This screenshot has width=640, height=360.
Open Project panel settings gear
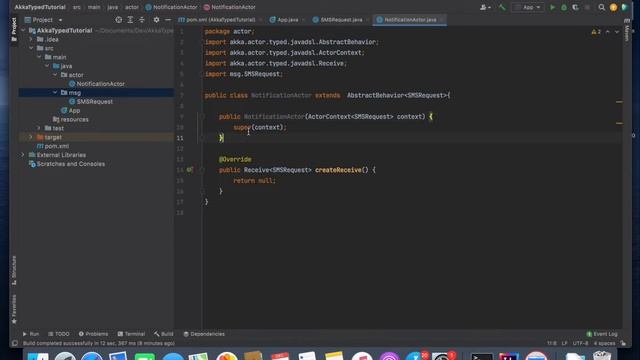[x=156, y=20]
